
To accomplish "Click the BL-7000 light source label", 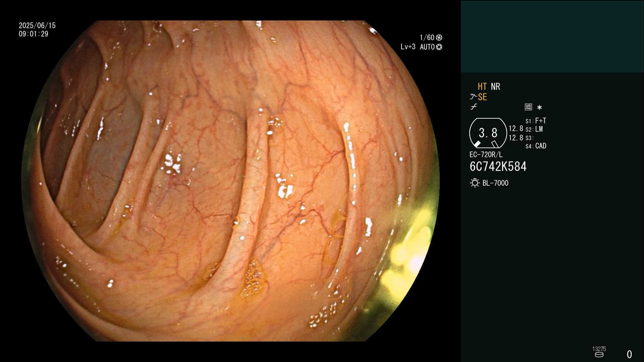I will (x=495, y=183).
